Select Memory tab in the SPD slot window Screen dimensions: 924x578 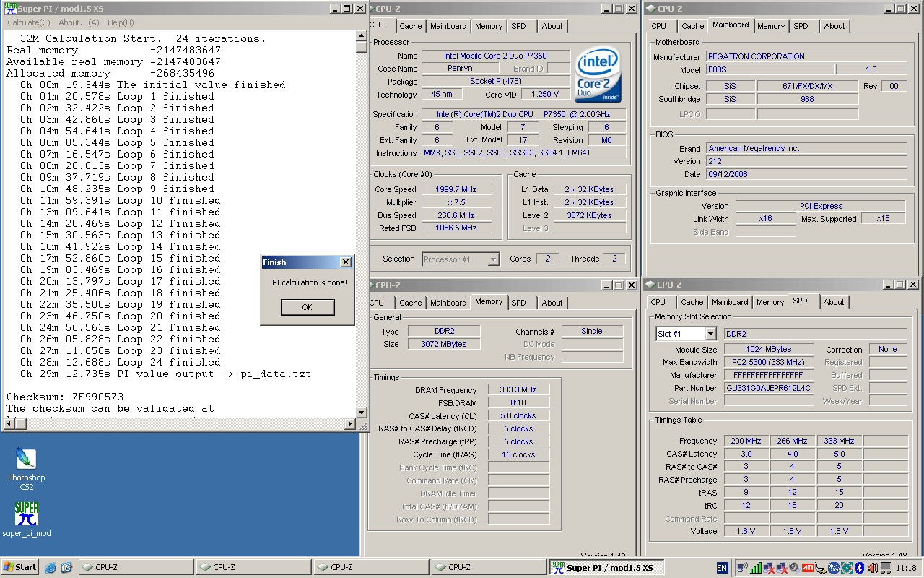click(770, 302)
